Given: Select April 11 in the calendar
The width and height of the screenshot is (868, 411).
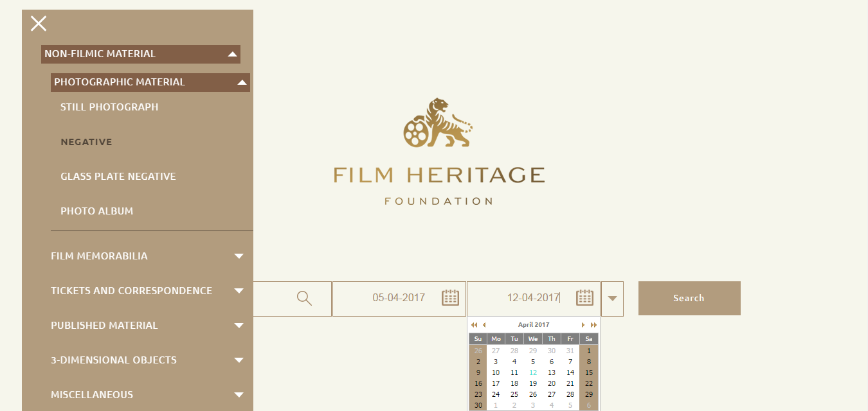Looking at the screenshot, I should [514, 372].
